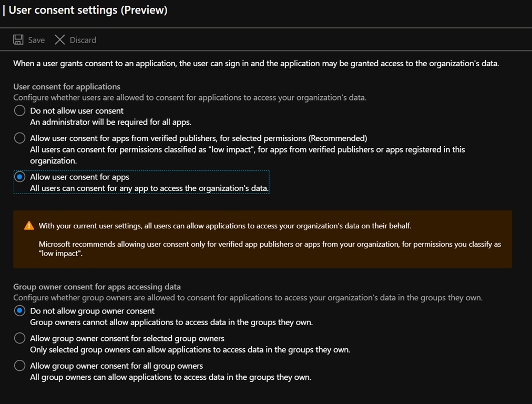
Task: Click the Save floppy disk icon
Action: click(18, 40)
